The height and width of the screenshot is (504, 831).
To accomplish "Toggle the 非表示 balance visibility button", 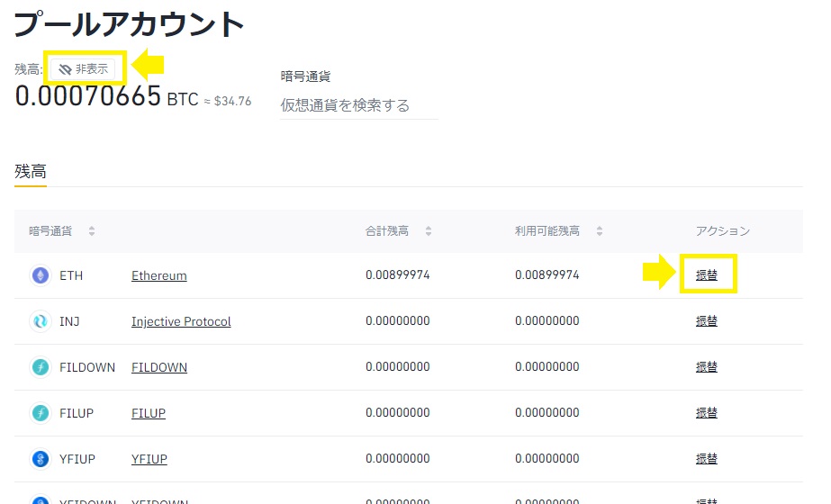I will pyautogui.click(x=83, y=69).
